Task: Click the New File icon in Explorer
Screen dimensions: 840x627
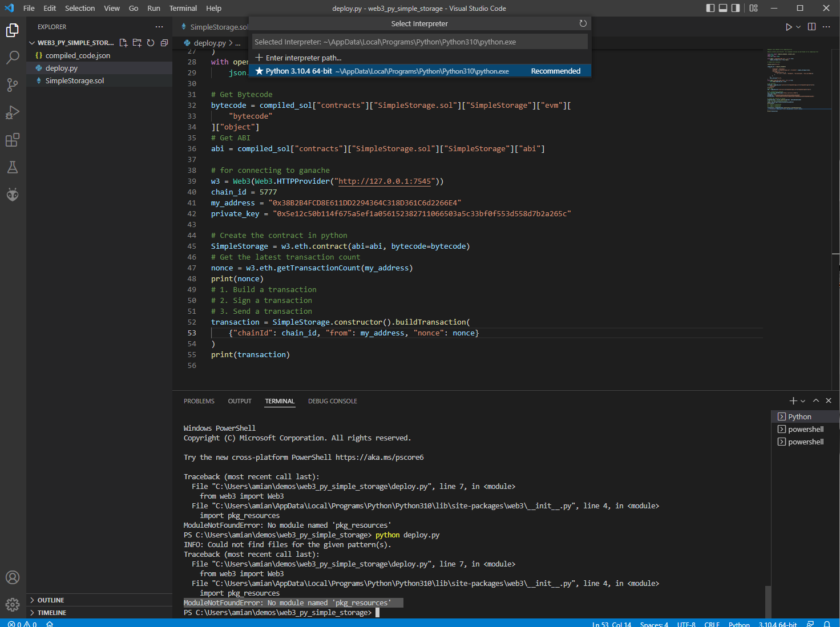Action: coord(123,43)
